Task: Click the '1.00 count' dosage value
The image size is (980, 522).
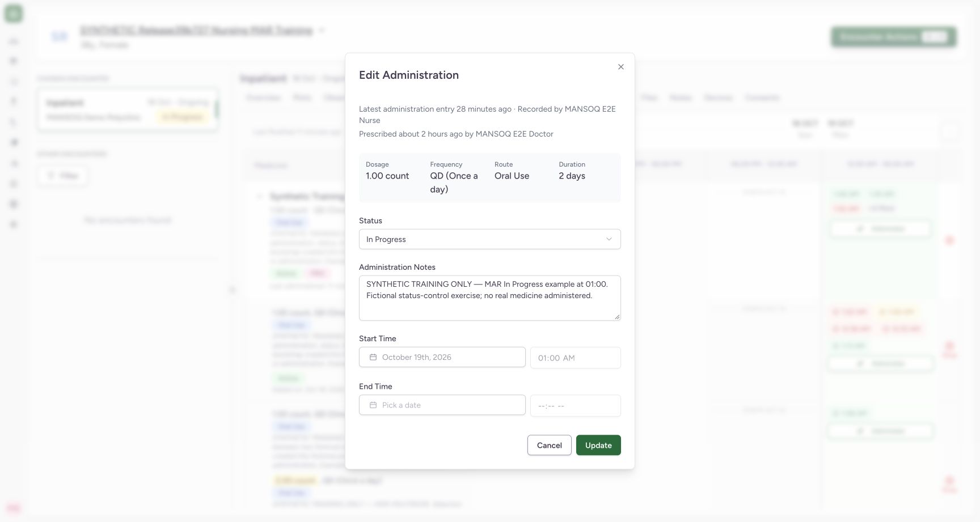Action: pos(387,176)
